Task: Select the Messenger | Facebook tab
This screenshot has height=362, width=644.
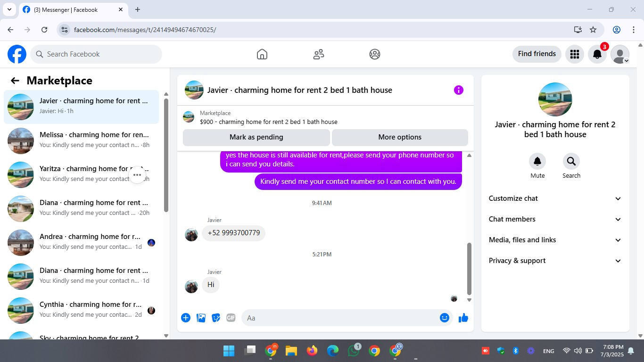Action: point(73,9)
